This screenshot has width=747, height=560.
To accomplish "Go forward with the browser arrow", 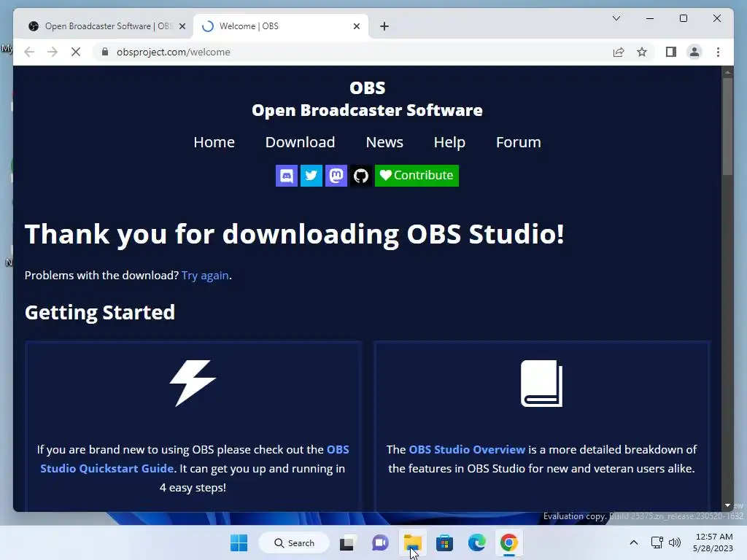I will pos(53,52).
